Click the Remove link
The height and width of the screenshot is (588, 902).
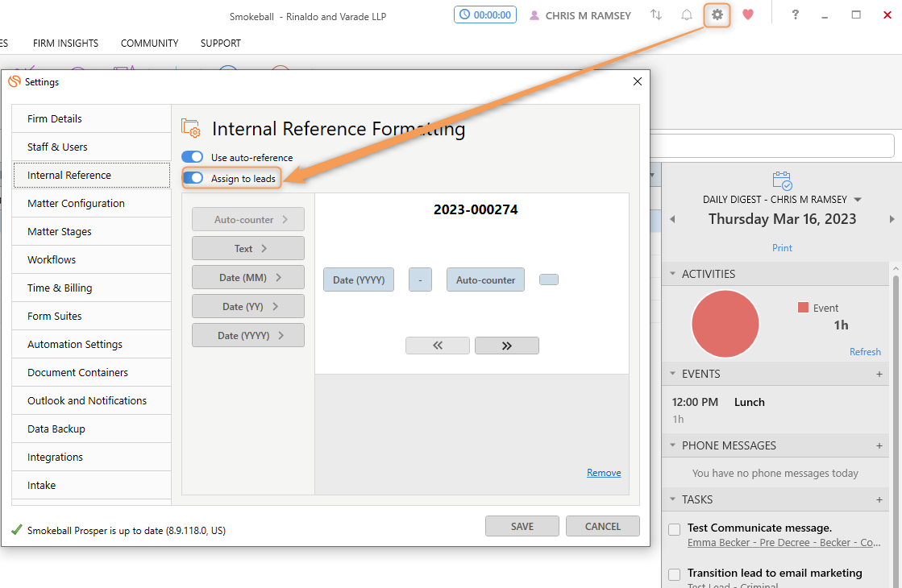pos(604,473)
